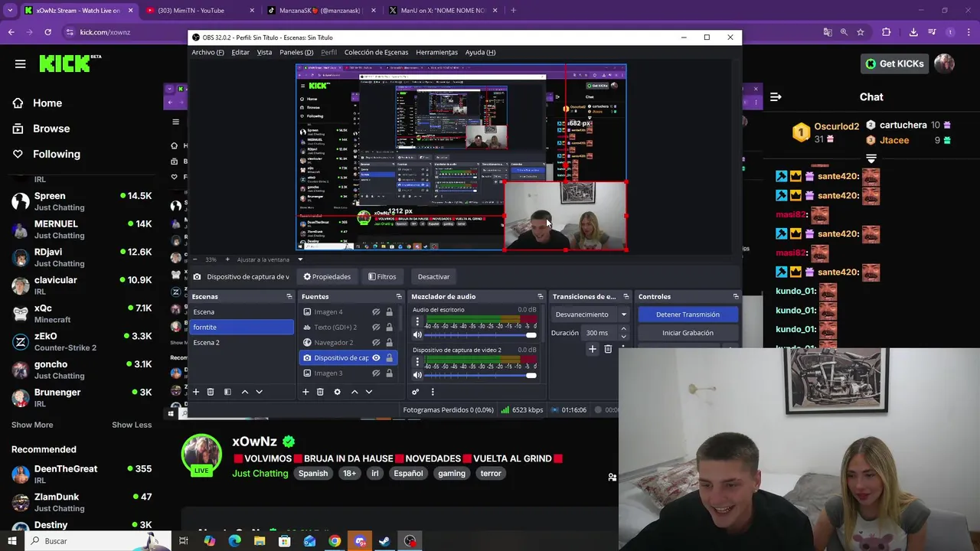
Task: Open Kick user profile avatar
Action: (944, 64)
